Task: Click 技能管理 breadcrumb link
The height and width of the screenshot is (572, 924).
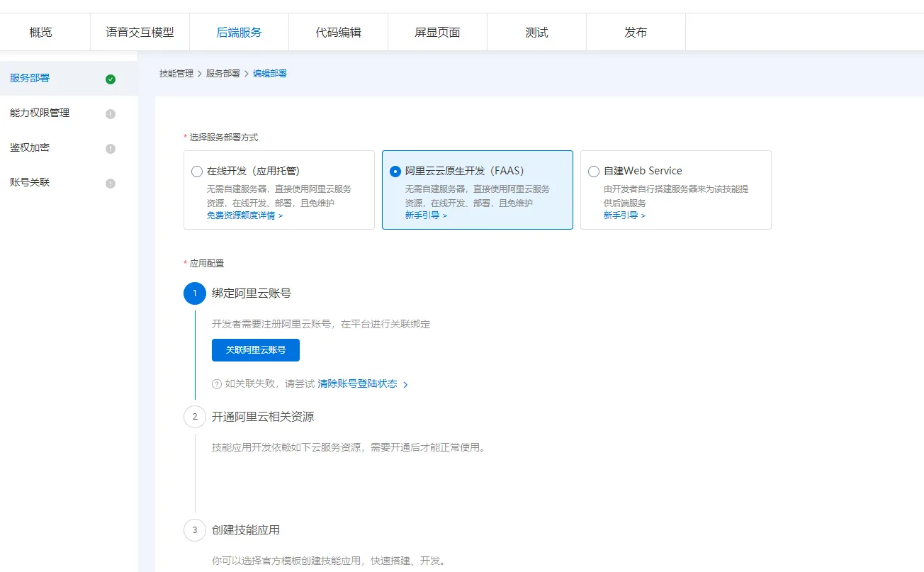Action: click(176, 74)
